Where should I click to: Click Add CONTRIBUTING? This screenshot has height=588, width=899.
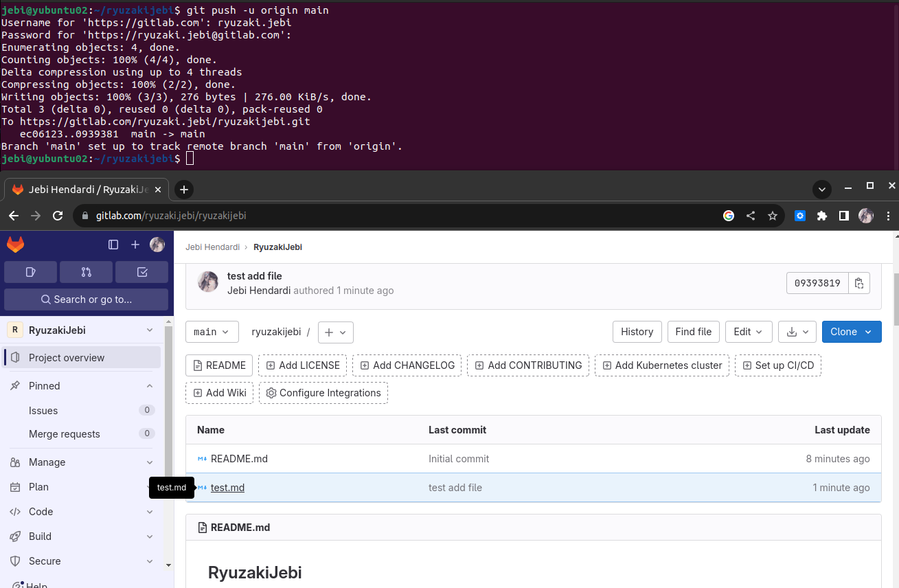[x=528, y=365]
